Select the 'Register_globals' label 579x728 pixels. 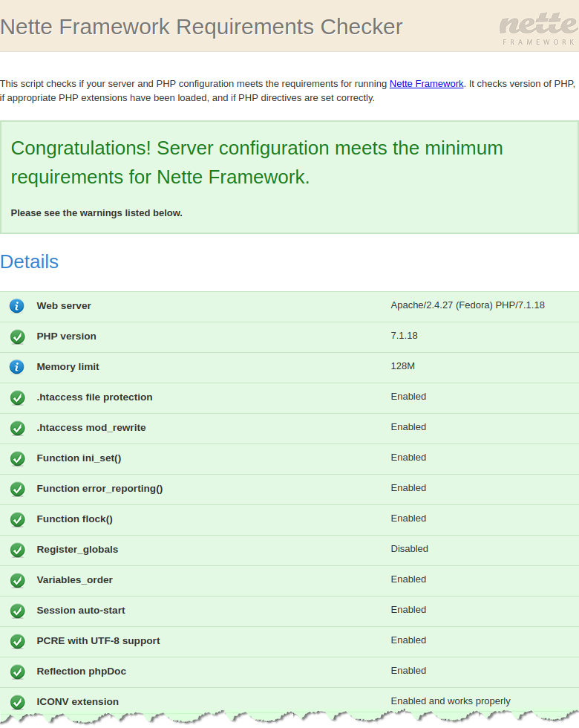tap(77, 549)
